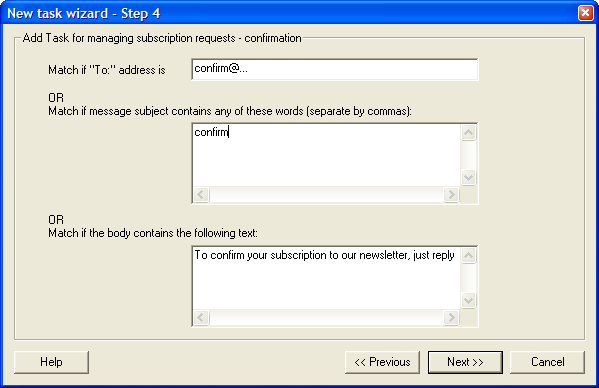
Task: Click the Next >> button
Action: click(x=465, y=362)
